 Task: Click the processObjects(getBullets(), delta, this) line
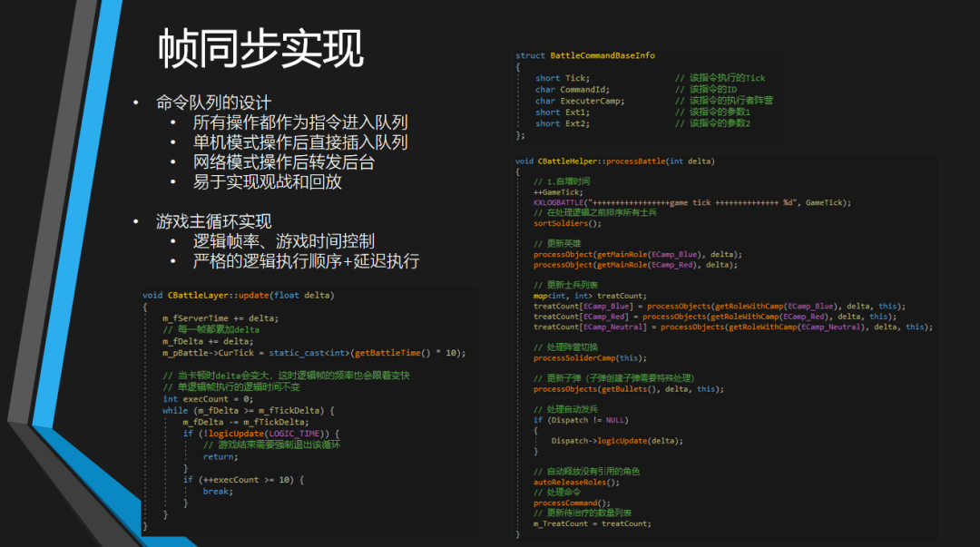629,389
